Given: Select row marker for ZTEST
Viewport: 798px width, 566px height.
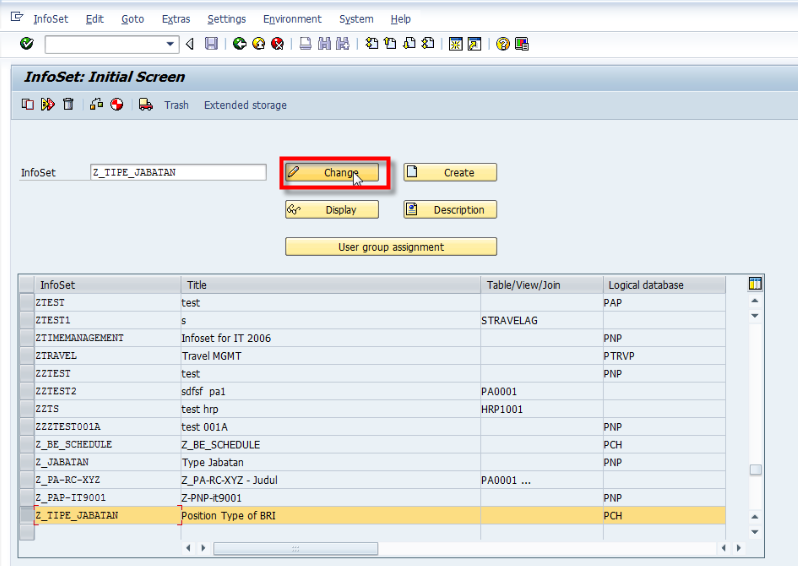Looking at the screenshot, I should (26, 302).
